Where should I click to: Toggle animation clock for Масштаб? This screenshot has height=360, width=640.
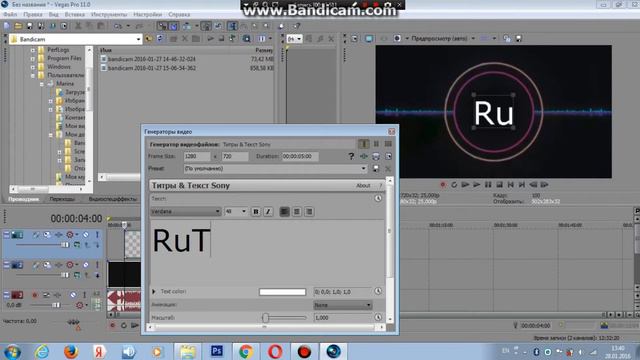[x=378, y=318]
